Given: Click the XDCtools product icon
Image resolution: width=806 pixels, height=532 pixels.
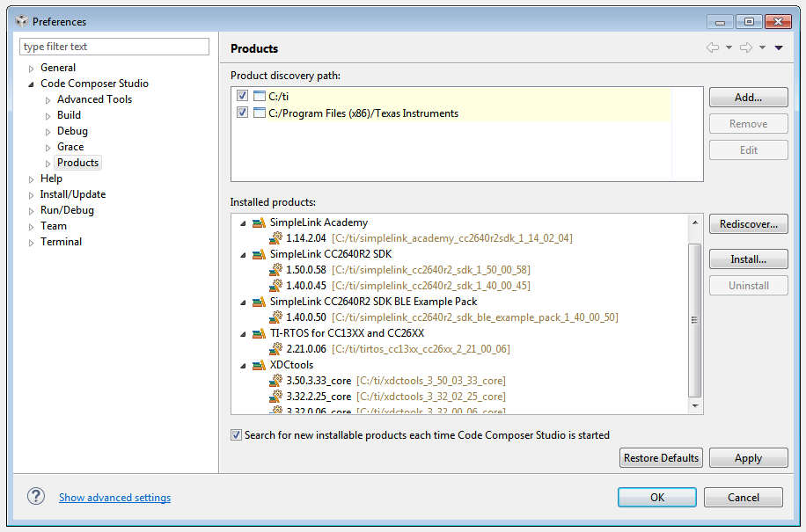Looking at the screenshot, I should tap(259, 365).
